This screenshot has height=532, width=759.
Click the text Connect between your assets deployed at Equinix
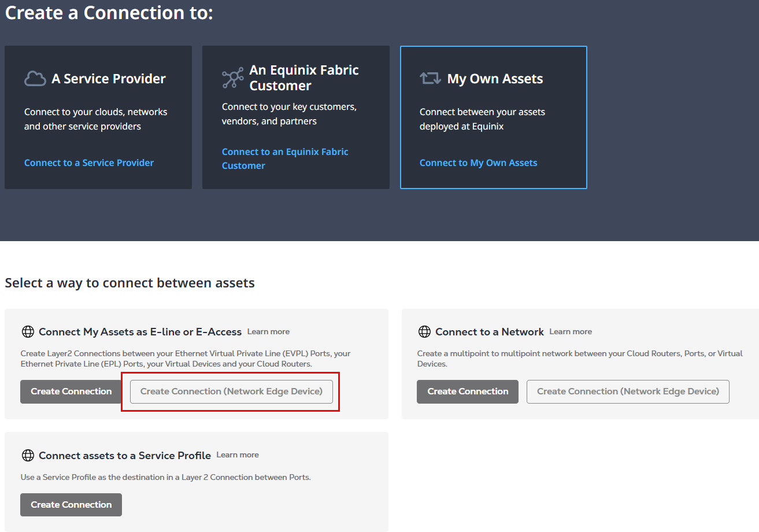pyautogui.click(x=482, y=119)
